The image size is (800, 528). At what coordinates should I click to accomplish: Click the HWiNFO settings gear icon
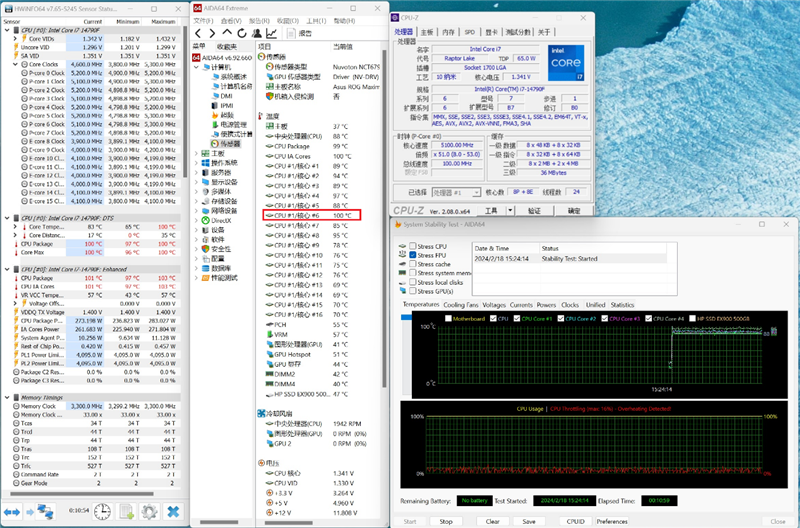pos(149,512)
